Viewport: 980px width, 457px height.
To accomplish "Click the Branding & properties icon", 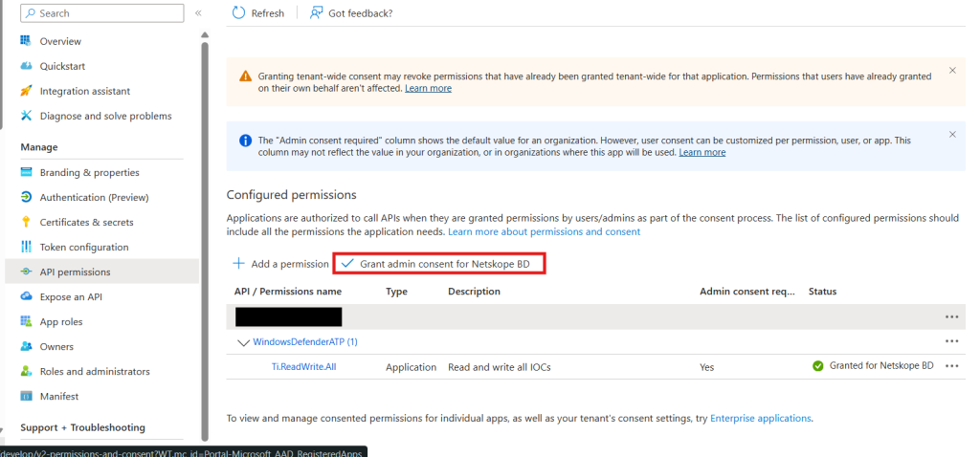I will point(26,172).
